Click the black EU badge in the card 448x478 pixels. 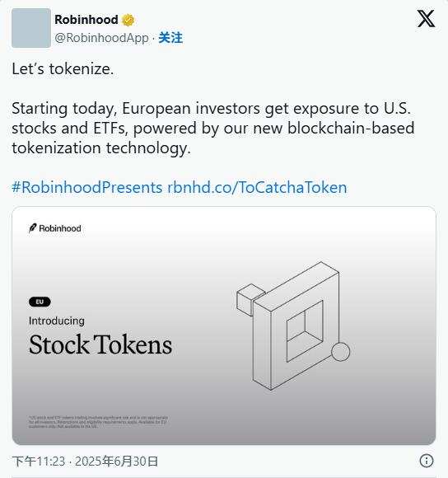40,302
